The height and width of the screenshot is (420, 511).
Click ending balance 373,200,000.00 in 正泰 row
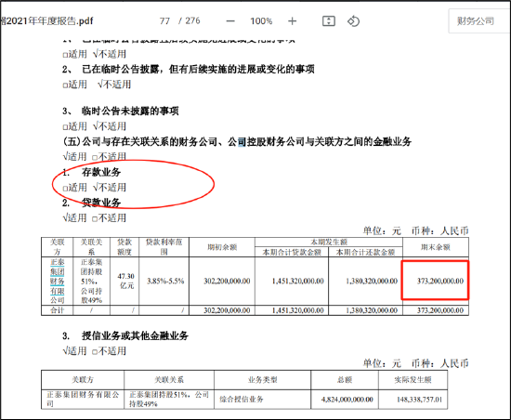440,282
